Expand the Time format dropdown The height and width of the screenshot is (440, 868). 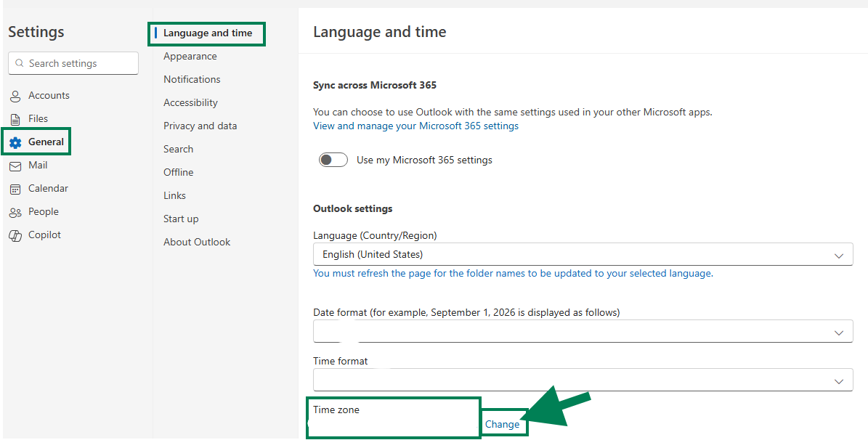click(x=583, y=380)
